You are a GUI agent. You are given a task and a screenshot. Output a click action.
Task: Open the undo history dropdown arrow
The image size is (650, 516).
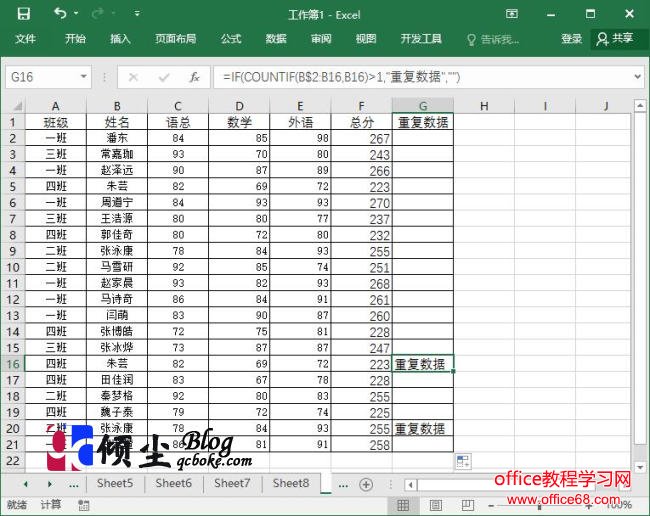pos(76,14)
